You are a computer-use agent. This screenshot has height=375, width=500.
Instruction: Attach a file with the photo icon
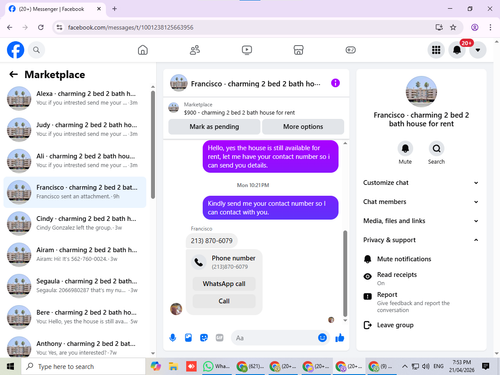pyautogui.click(x=188, y=338)
